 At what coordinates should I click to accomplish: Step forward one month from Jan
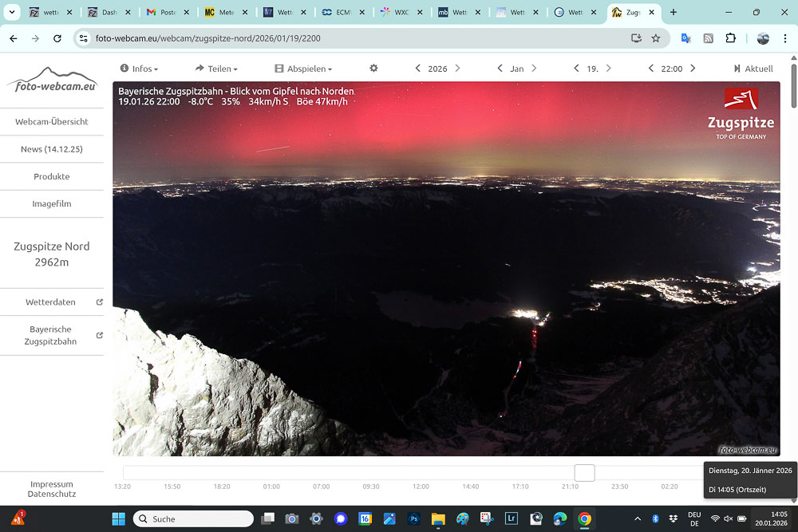click(535, 69)
